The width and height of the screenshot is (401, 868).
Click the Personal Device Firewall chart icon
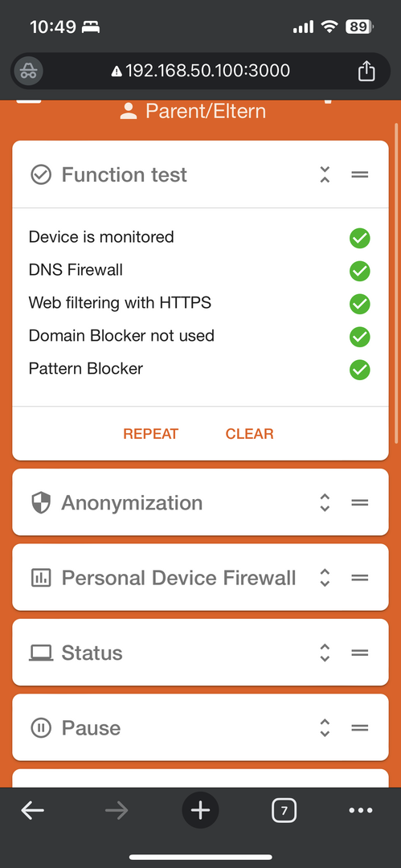click(40, 578)
